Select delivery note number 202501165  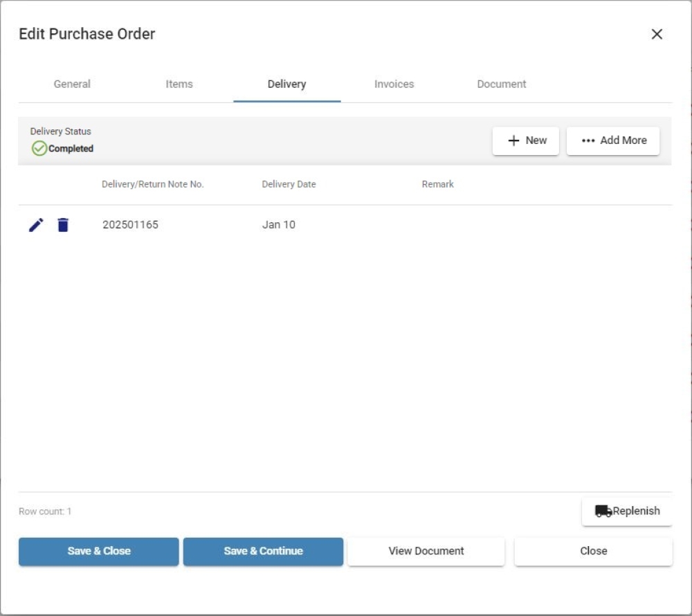coord(130,225)
